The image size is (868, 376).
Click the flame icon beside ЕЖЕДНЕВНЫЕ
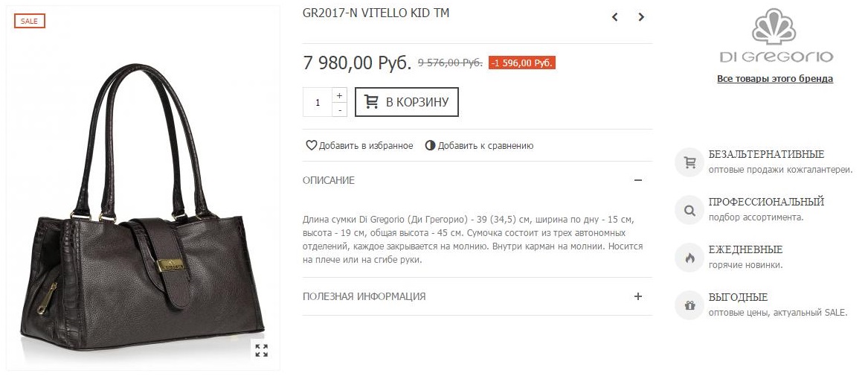pyautogui.click(x=689, y=258)
